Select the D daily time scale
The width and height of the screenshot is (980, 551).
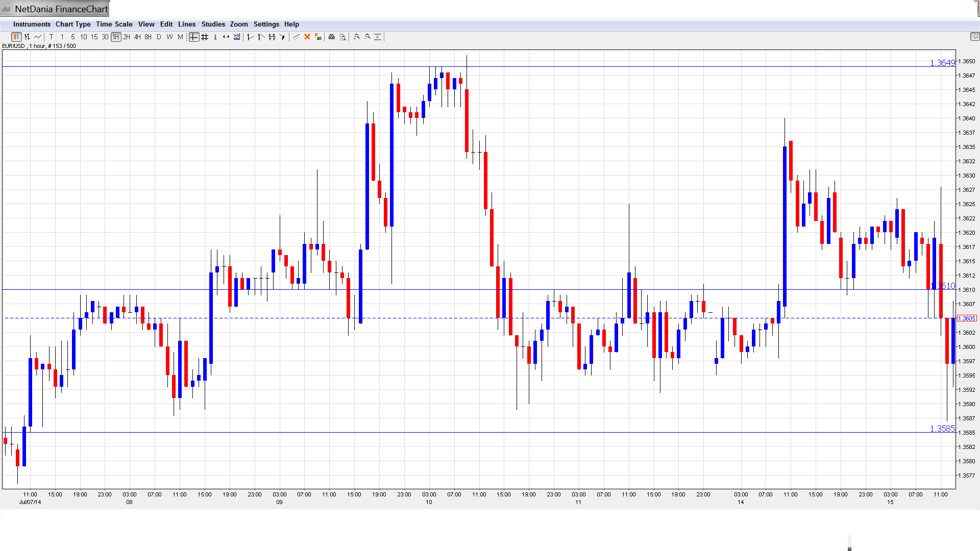pyautogui.click(x=159, y=37)
